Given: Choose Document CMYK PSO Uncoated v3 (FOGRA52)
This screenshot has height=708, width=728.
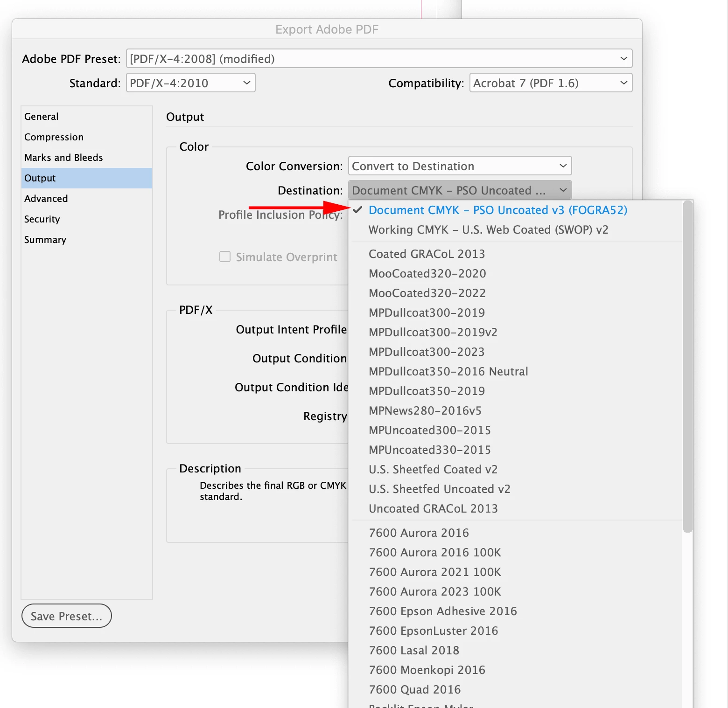Looking at the screenshot, I should click(x=516, y=210).
